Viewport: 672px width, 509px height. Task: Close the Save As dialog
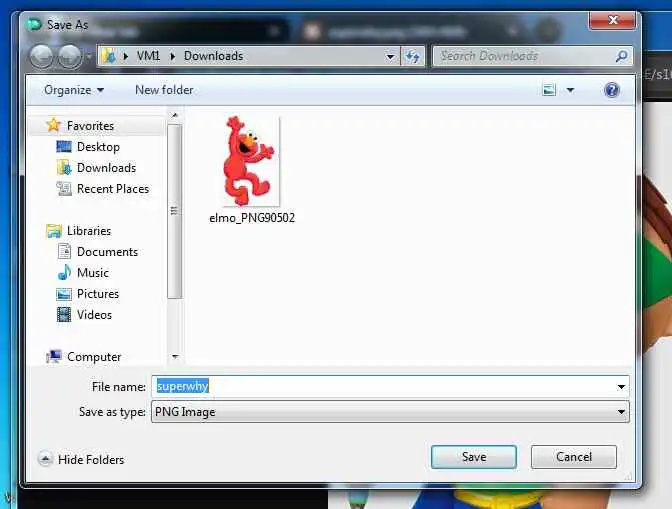(612, 20)
